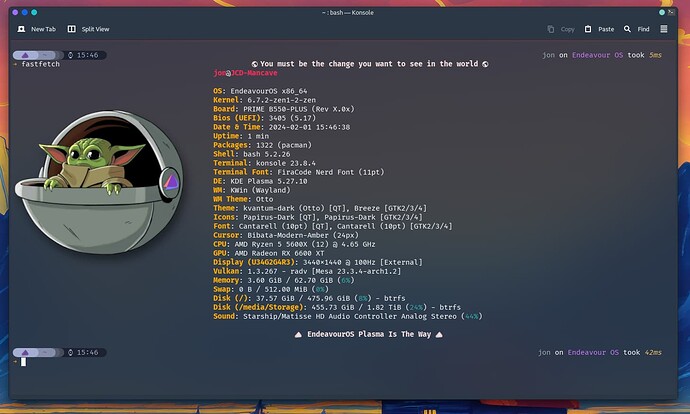The image size is (690, 414).
Task: Click the 'Swap: 0 B / 512.00 MiB' line
Action: click(x=271, y=289)
